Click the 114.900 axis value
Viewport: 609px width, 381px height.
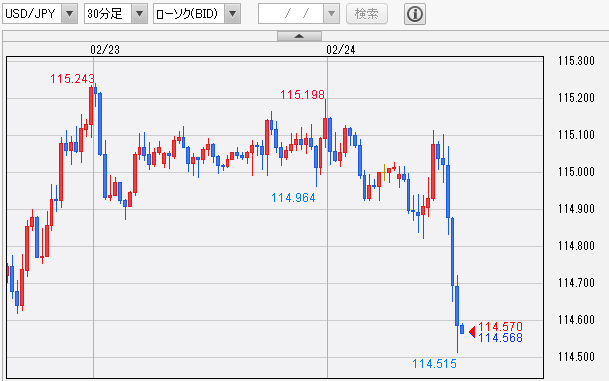pyautogui.click(x=576, y=209)
